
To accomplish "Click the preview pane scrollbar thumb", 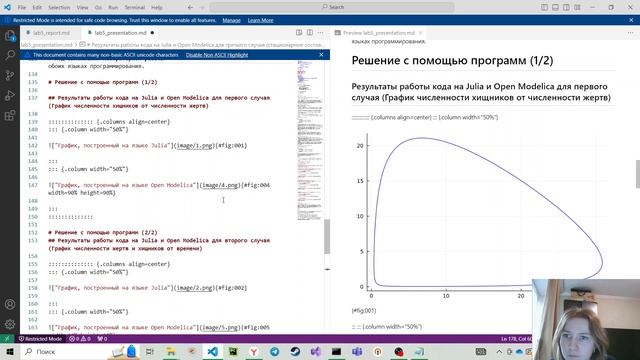I will (x=638, y=174).
